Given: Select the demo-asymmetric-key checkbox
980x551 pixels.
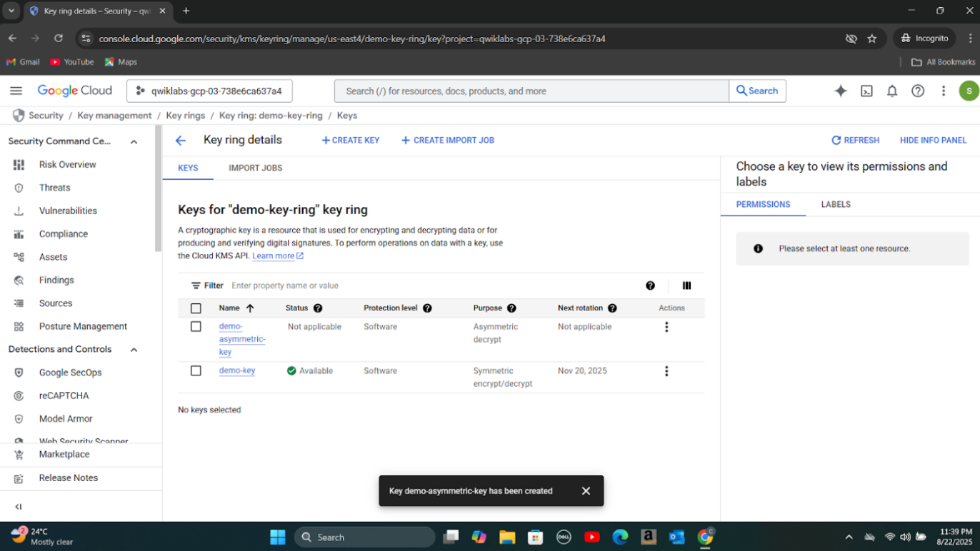Looking at the screenshot, I should (196, 326).
